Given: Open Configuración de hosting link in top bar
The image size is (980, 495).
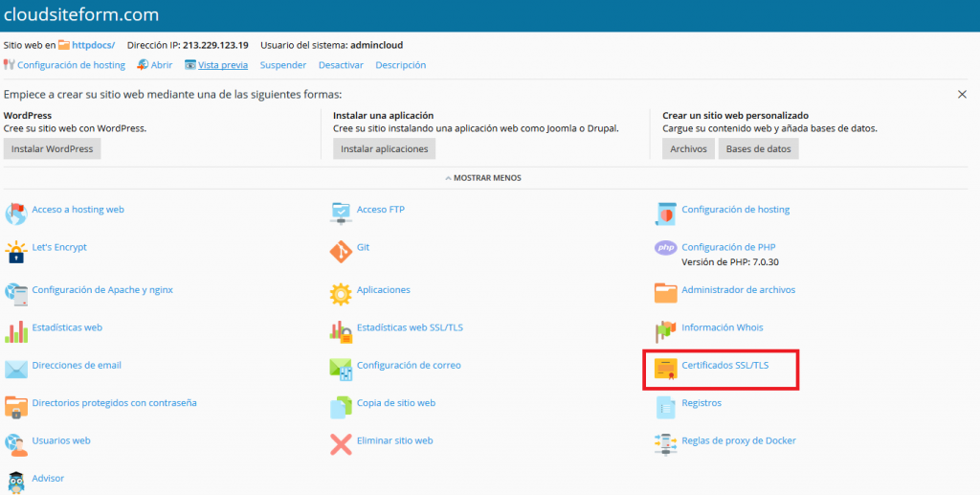Looking at the screenshot, I should tap(71, 65).
